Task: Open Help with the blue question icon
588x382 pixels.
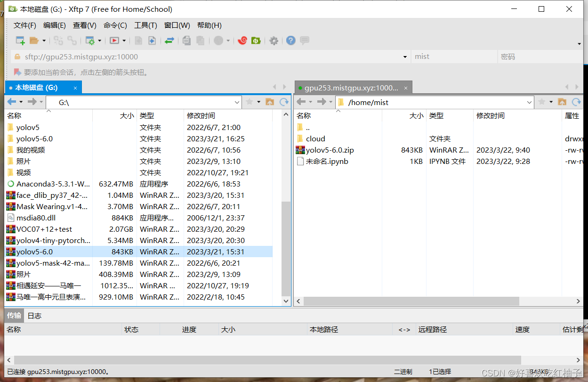Action: [291, 41]
